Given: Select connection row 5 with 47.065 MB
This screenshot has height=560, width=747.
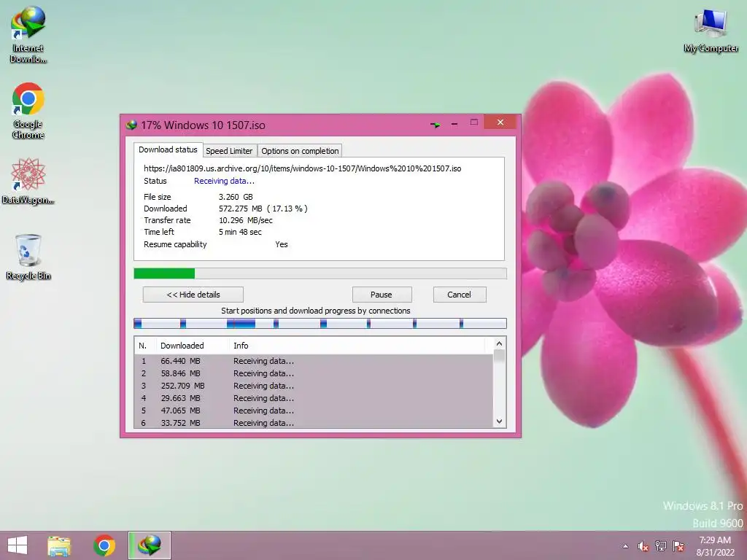Looking at the screenshot, I should point(314,411).
